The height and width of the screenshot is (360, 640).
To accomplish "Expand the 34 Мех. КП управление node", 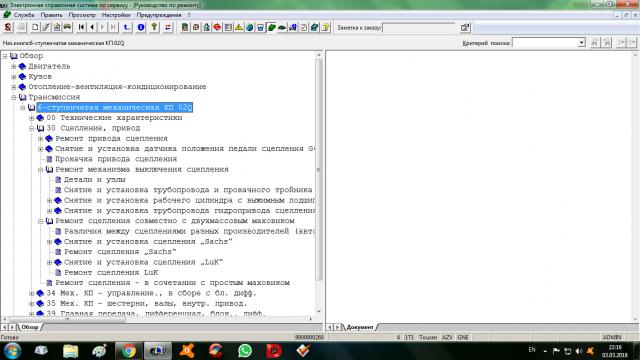I will coord(31,293).
